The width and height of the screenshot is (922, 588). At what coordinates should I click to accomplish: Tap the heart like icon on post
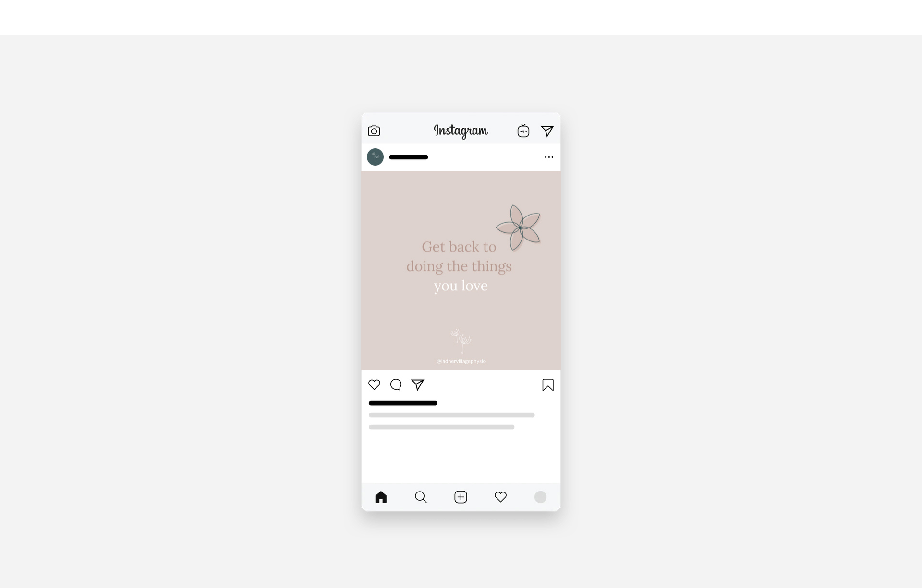(x=374, y=384)
